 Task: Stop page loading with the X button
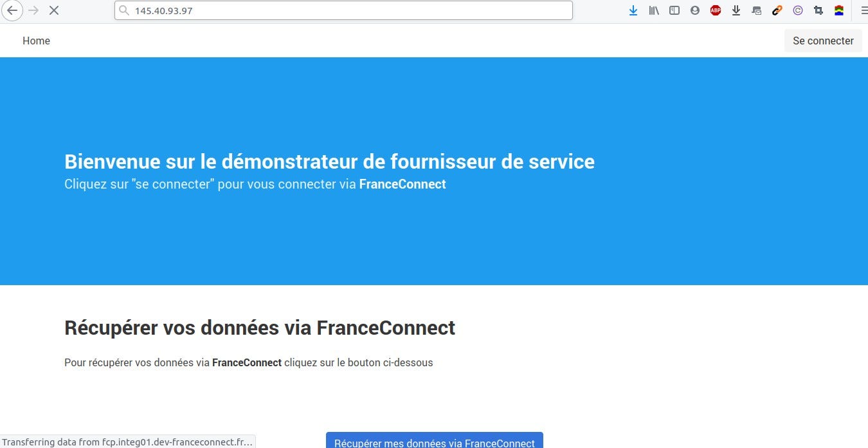(54, 10)
